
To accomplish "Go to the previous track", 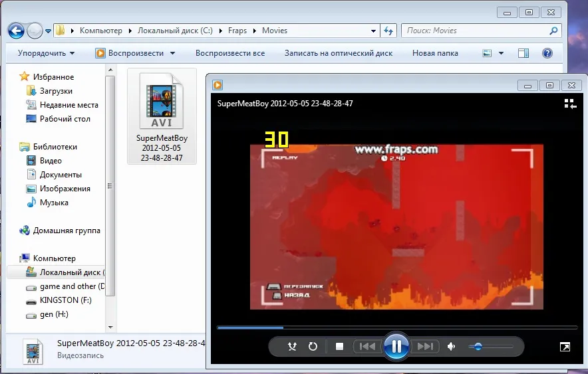I will pos(367,346).
